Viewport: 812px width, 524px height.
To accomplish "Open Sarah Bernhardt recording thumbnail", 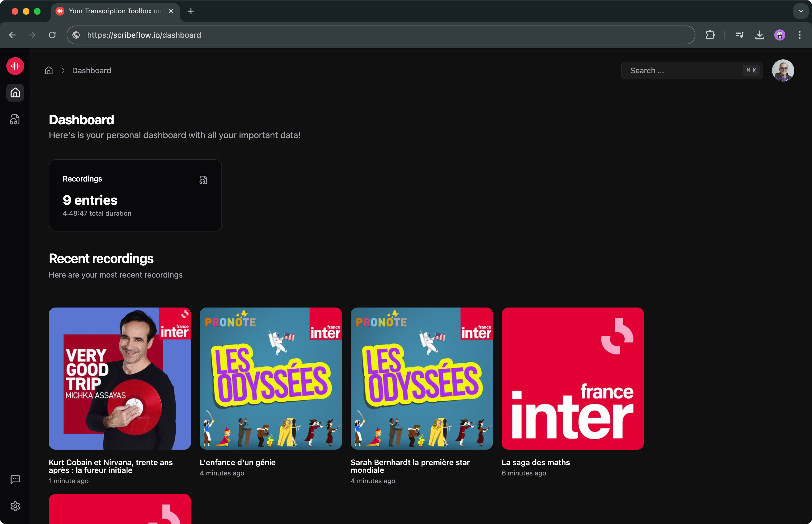I will (422, 378).
